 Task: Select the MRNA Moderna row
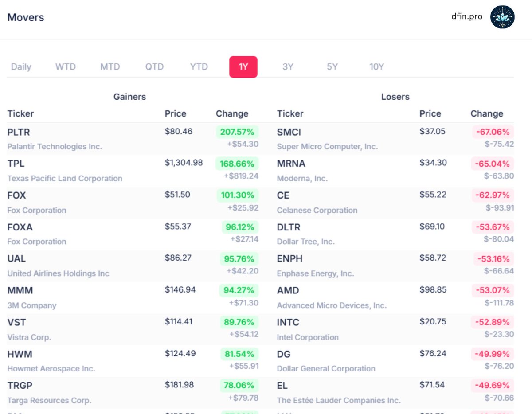click(x=291, y=164)
